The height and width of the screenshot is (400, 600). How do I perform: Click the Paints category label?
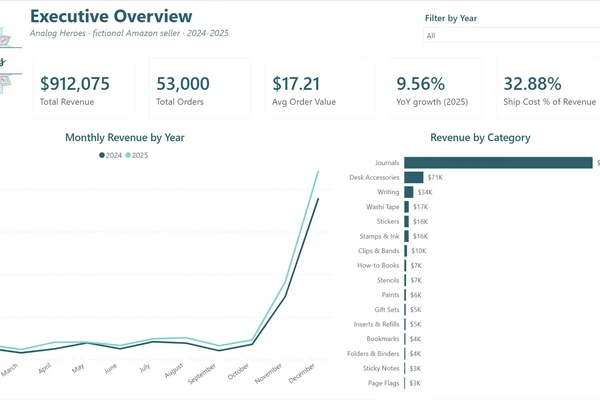tap(390, 295)
